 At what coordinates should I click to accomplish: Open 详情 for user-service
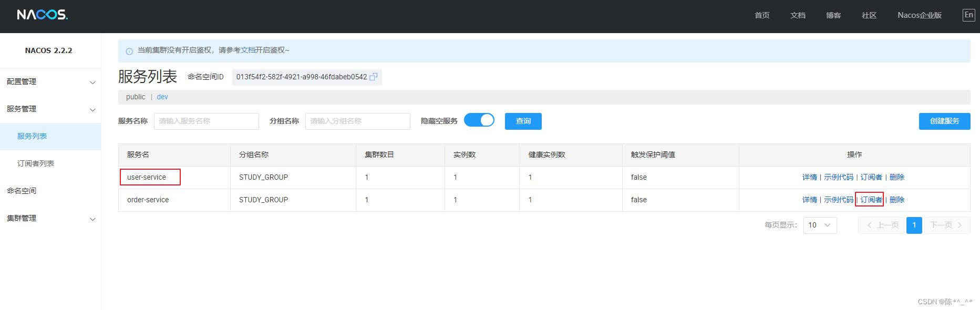tap(810, 177)
